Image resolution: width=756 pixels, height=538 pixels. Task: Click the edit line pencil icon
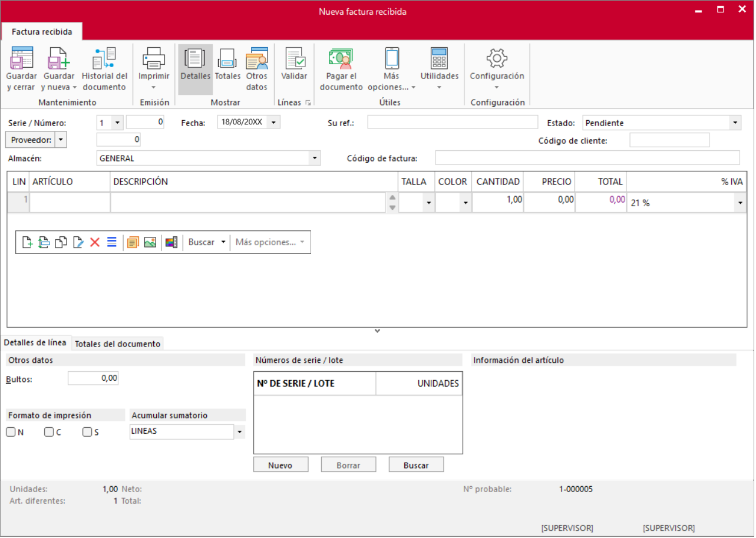[78, 242]
